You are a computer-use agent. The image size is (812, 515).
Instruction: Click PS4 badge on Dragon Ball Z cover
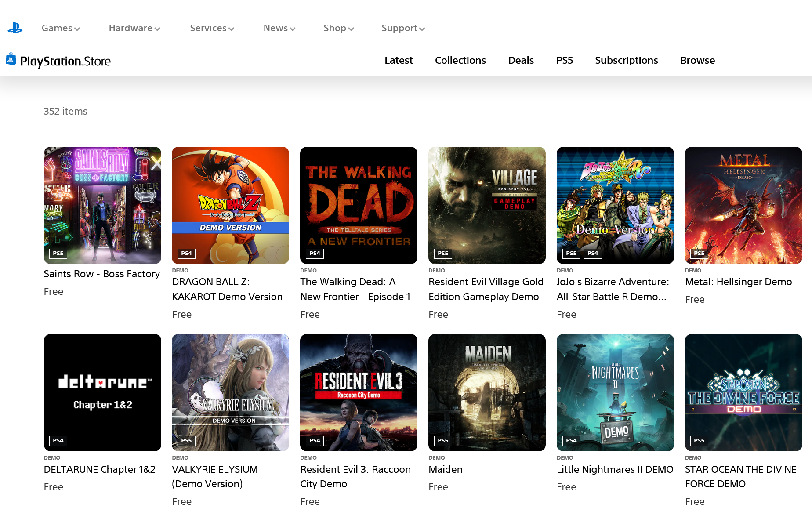point(186,254)
